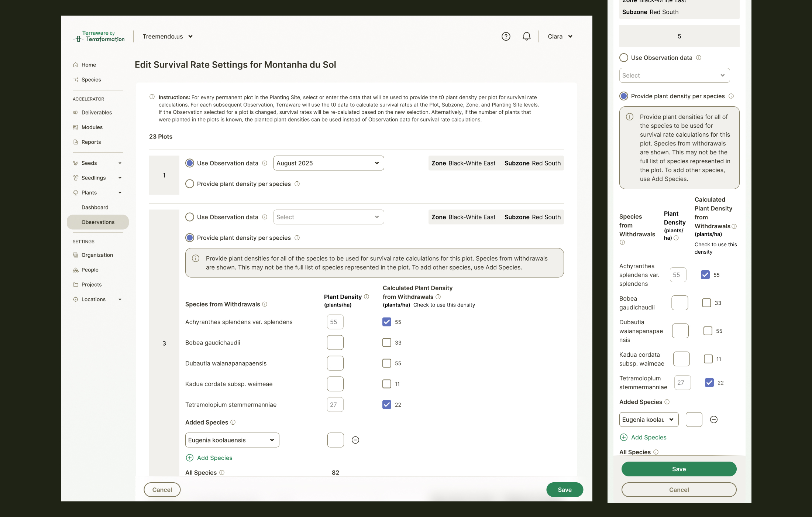
Task: Open the Observations sidebar entry
Action: [97, 222]
